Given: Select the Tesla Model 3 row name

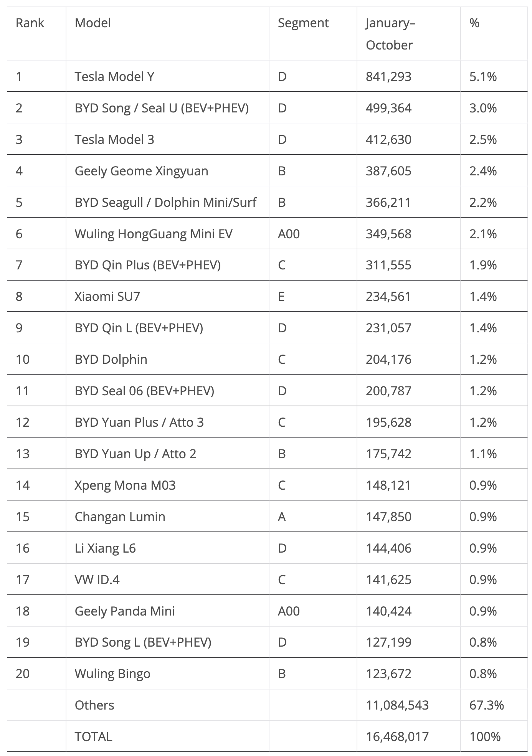Looking at the screenshot, I should click(x=114, y=139).
